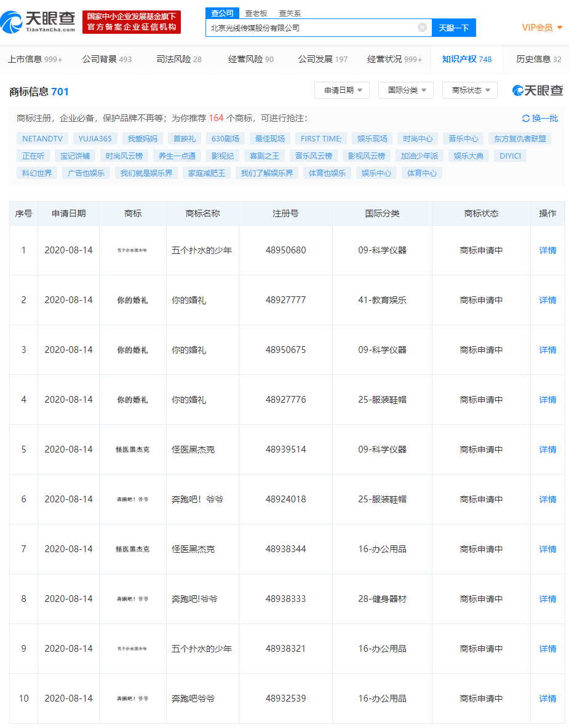The height and width of the screenshot is (728, 569).
Task: Open the 商标状态 filter dropdown
Action: 469,90
